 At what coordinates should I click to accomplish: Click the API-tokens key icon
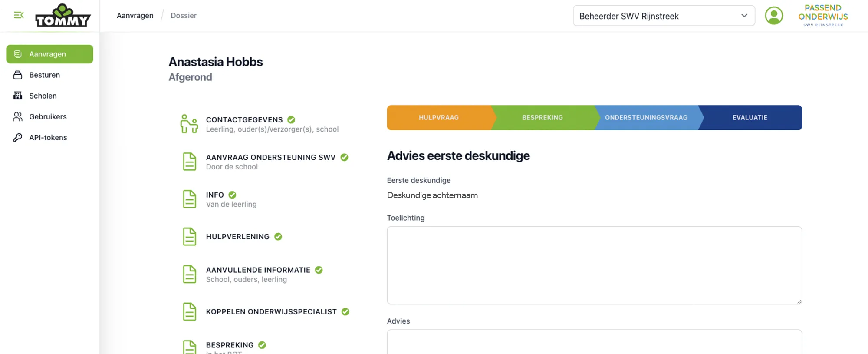pos(18,138)
